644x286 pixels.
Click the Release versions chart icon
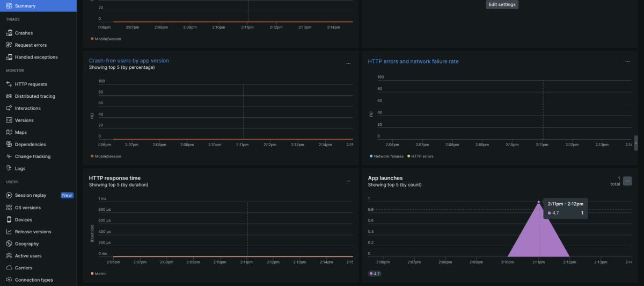point(9,232)
